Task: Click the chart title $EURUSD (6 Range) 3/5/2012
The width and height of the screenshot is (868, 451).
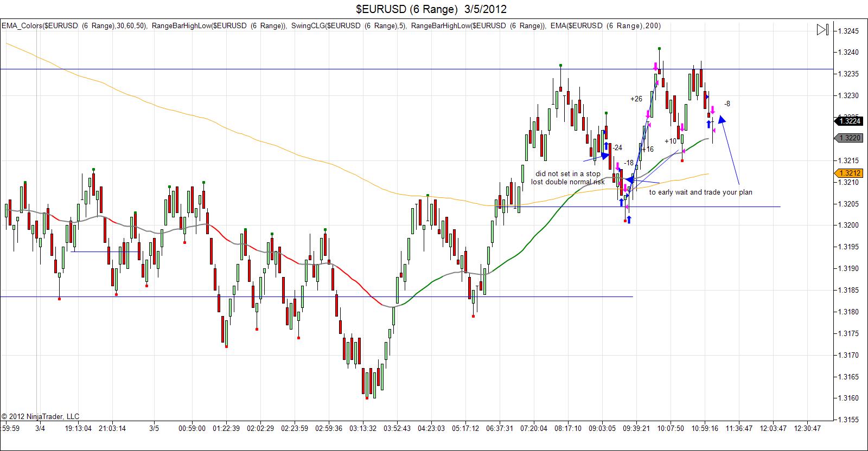Action: (432, 9)
